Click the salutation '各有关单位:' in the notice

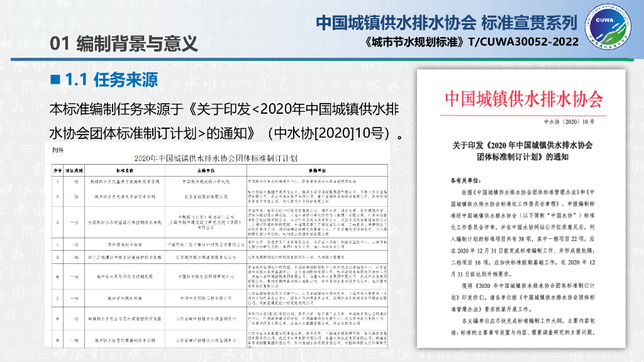(x=466, y=180)
